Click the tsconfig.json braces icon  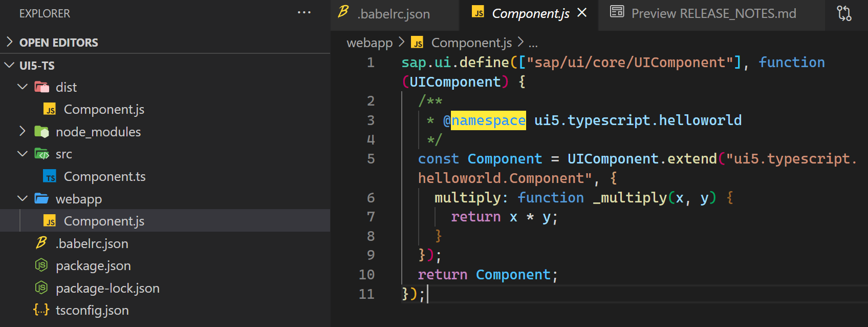pos(41,310)
